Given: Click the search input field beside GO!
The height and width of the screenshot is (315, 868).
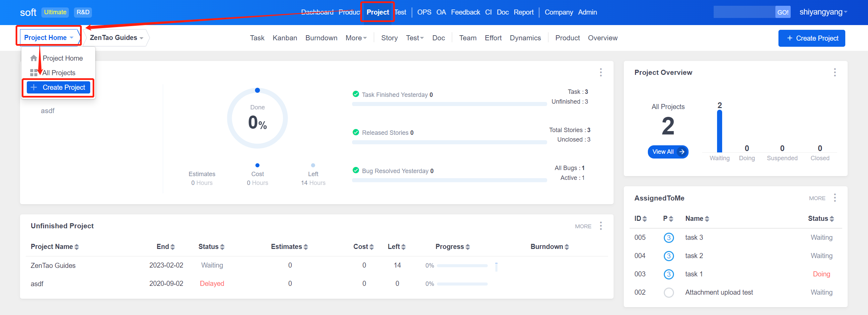Looking at the screenshot, I should (744, 12).
